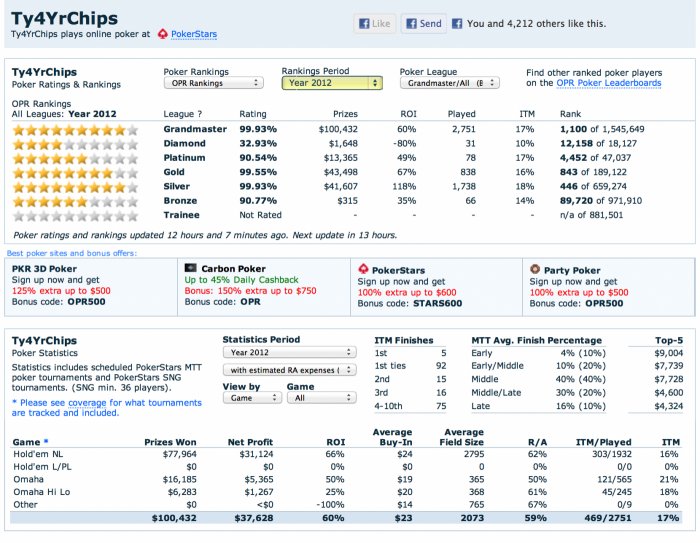Open the Party Poker offer title

tap(572, 271)
